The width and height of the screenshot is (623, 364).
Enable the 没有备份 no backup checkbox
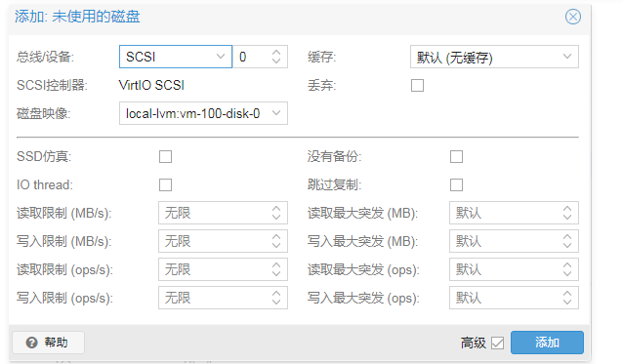[x=456, y=156]
